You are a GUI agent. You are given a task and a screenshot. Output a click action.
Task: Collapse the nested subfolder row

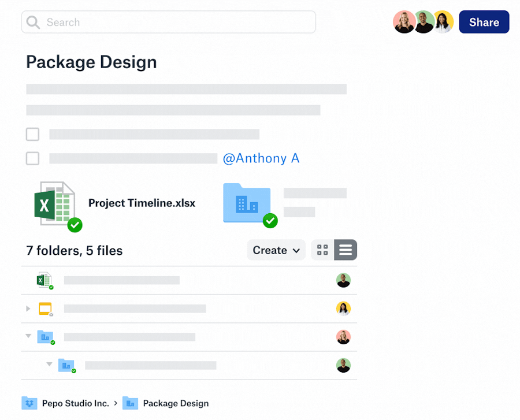[x=50, y=364]
